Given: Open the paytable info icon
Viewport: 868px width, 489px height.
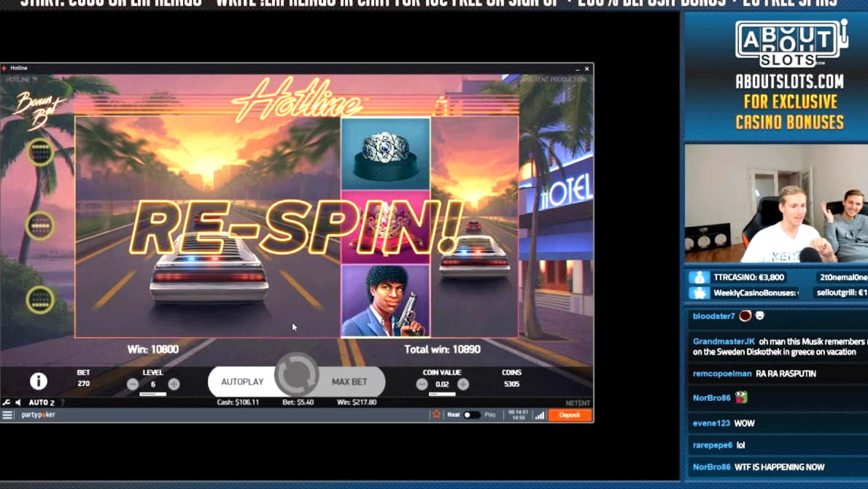Looking at the screenshot, I should (x=38, y=381).
